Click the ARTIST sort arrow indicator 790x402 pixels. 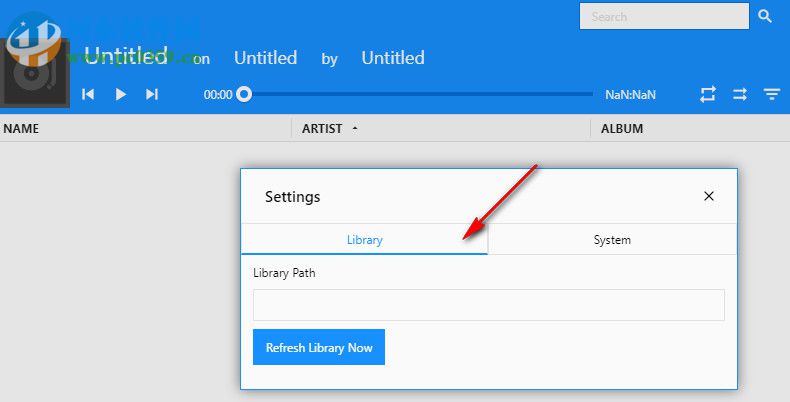(355, 129)
